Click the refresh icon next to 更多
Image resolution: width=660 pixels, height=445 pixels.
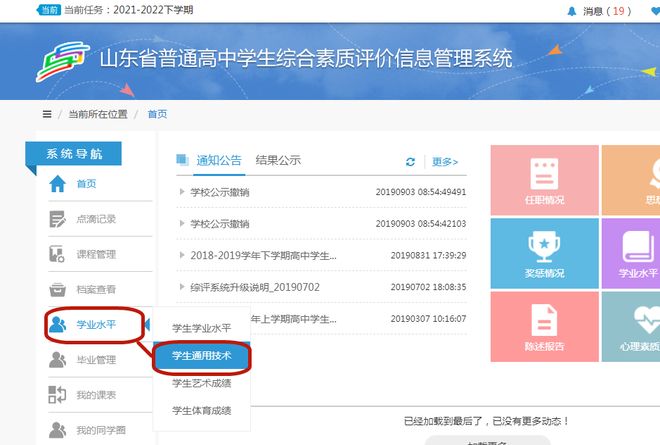[410, 162]
